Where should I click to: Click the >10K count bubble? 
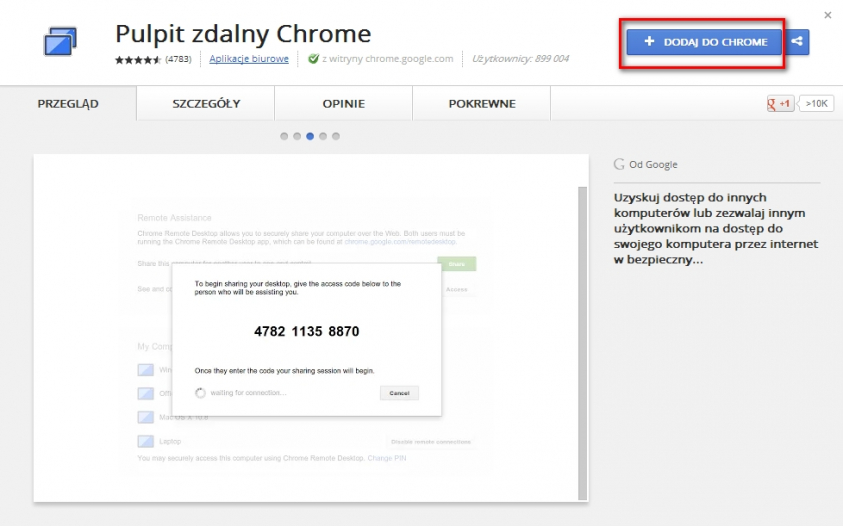coord(817,103)
